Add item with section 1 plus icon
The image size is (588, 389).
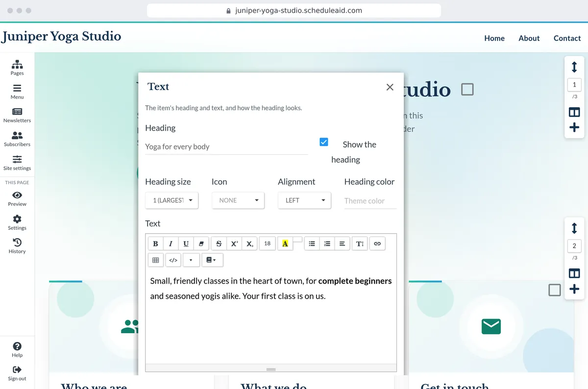click(x=574, y=127)
